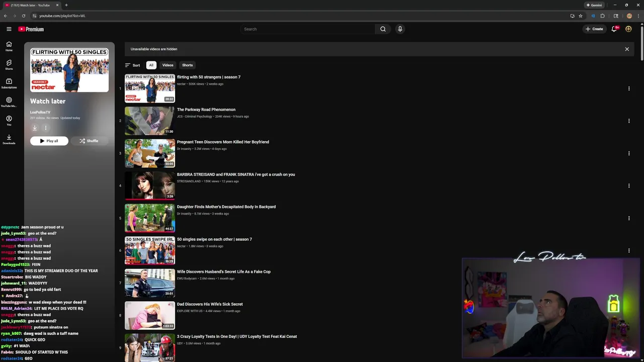644x362 pixels.
Task: Go back in browser history
Action: (x=6, y=16)
